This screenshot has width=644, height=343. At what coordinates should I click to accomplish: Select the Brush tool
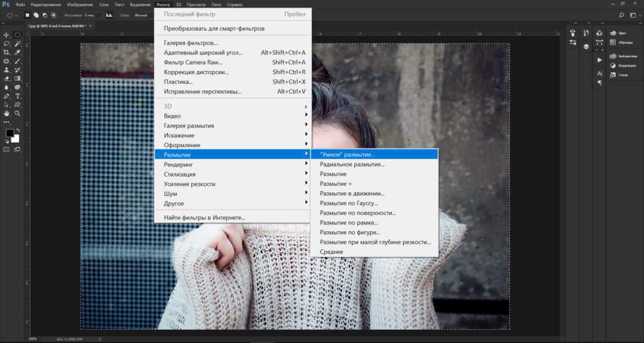[17, 61]
